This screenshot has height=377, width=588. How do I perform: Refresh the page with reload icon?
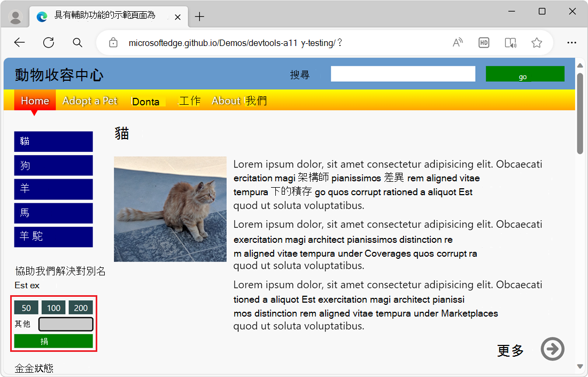pos(48,42)
